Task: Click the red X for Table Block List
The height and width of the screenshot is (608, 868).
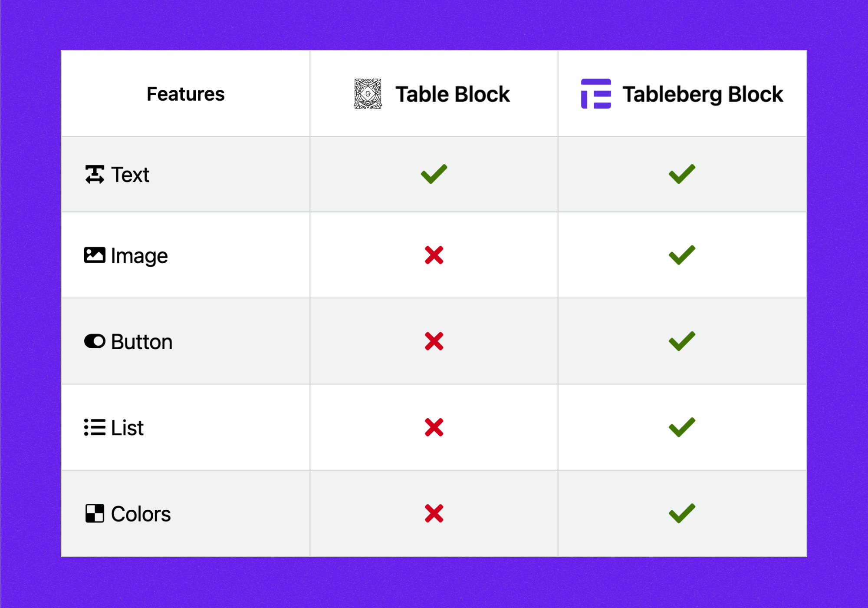Action: [x=434, y=427]
